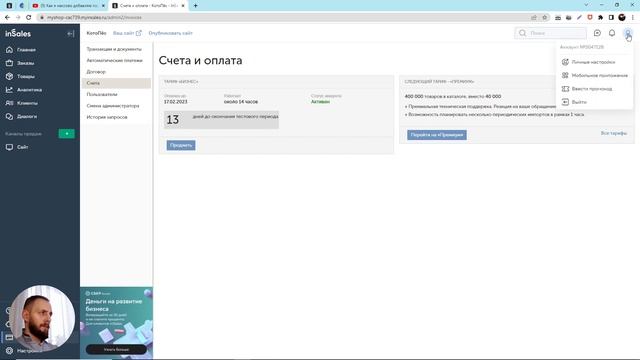Click the Счета и оплата page heading
640x360 pixels.
200,60
